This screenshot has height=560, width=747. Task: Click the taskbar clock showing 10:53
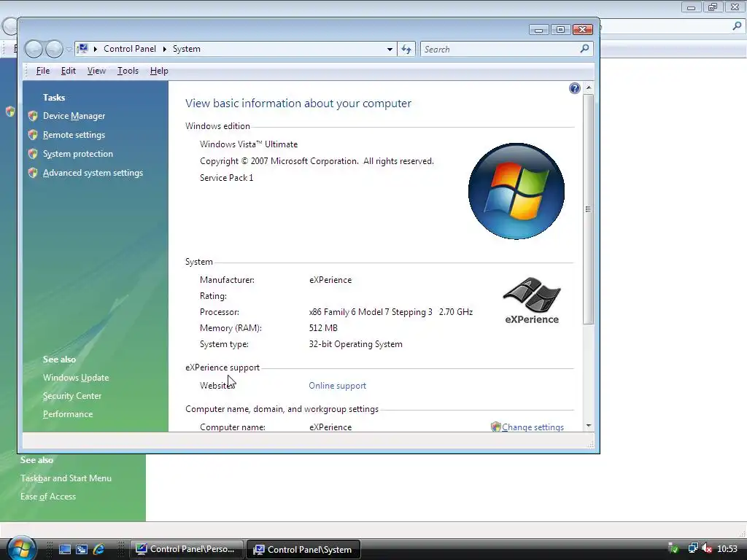(727, 549)
